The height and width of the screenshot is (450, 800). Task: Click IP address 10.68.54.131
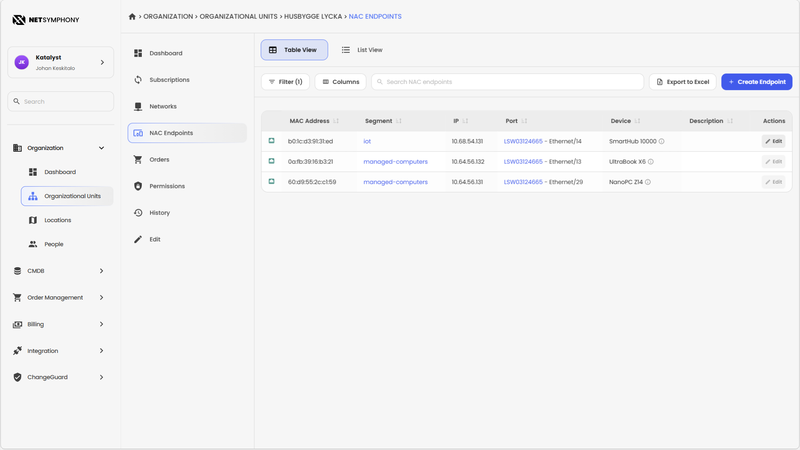[467, 141]
